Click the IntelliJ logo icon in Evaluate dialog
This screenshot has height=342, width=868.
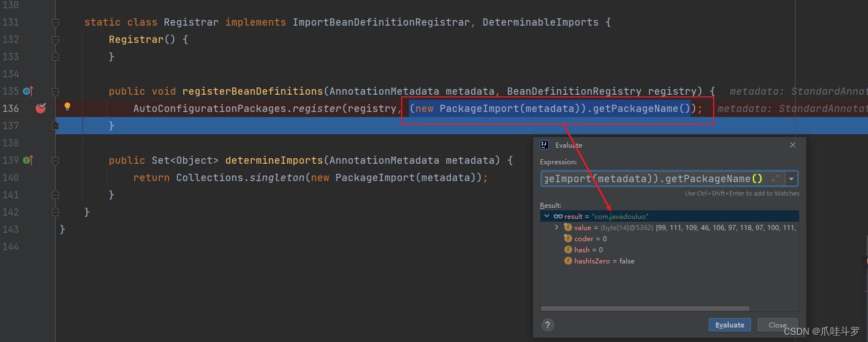545,145
